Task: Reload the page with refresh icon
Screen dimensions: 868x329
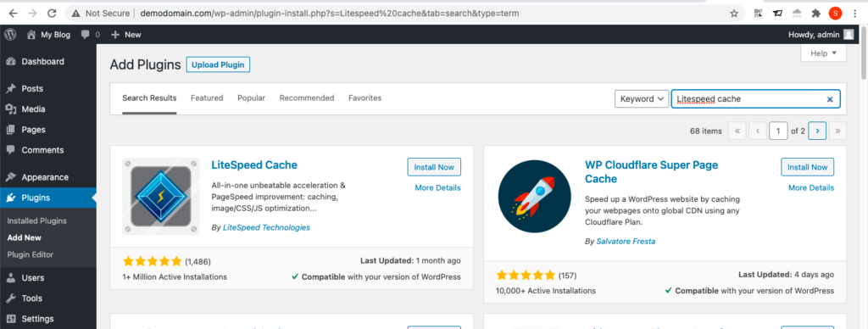Action: pyautogui.click(x=52, y=13)
